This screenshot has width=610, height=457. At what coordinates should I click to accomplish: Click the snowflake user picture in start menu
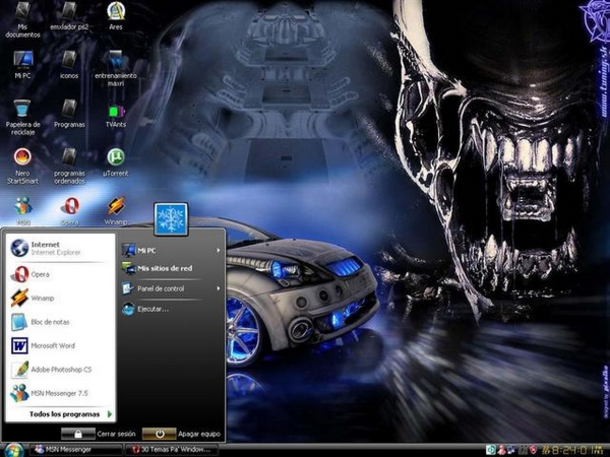(171, 219)
